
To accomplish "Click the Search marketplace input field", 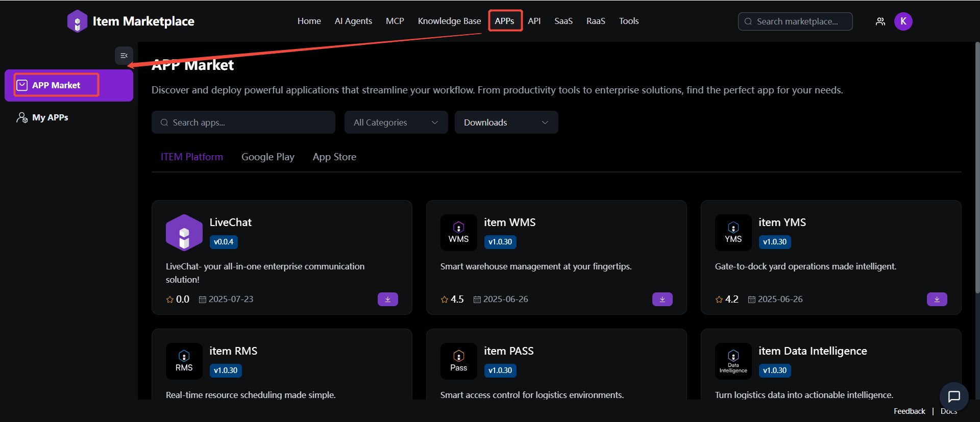I will point(795,21).
